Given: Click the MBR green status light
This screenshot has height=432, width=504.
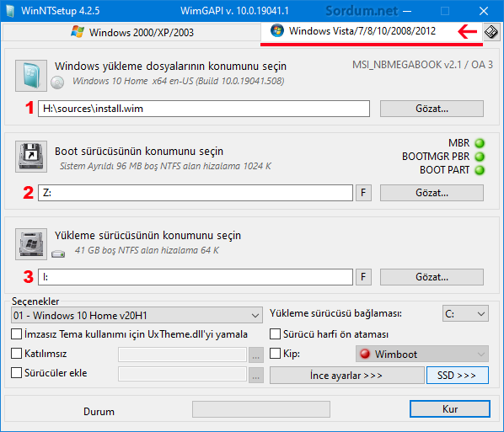Looking at the screenshot, I should 480,143.
